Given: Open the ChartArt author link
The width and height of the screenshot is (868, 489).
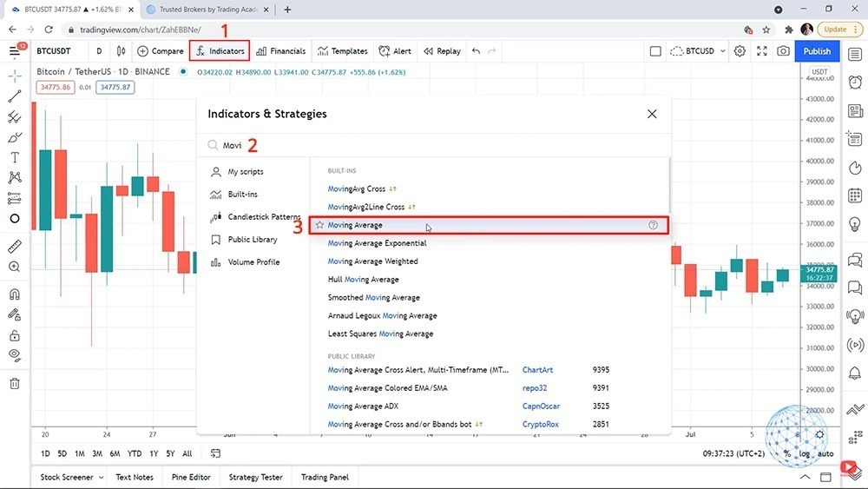Looking at the screenshot, I should pyautogui.click(x=537, y=370).
